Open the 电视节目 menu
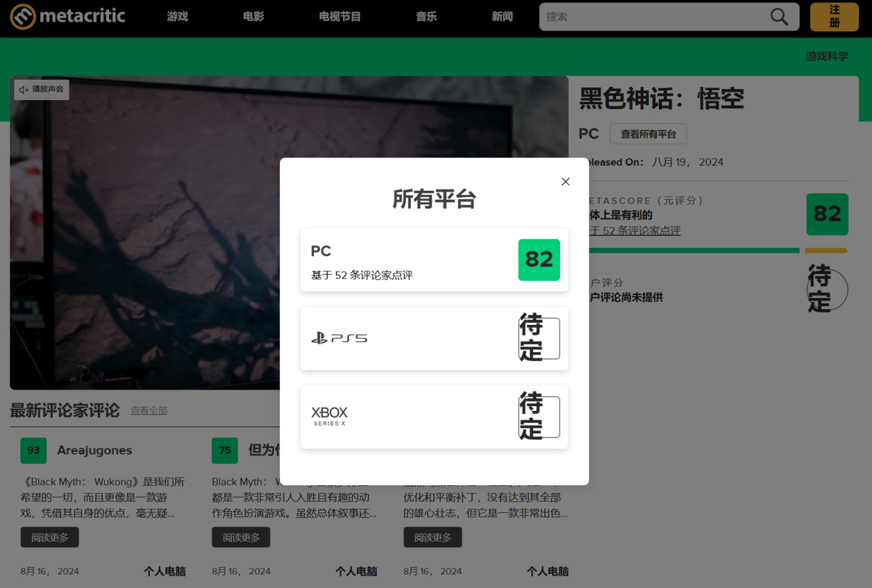The height and width of the screenshot is (588, 872). tap(340, 16)
